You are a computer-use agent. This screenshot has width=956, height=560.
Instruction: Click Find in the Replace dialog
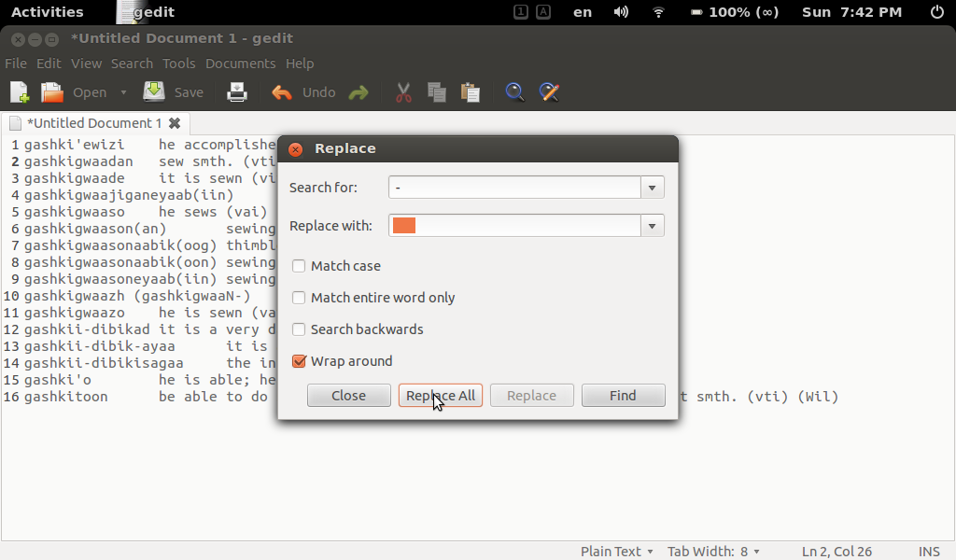click(x=623, y=395)
